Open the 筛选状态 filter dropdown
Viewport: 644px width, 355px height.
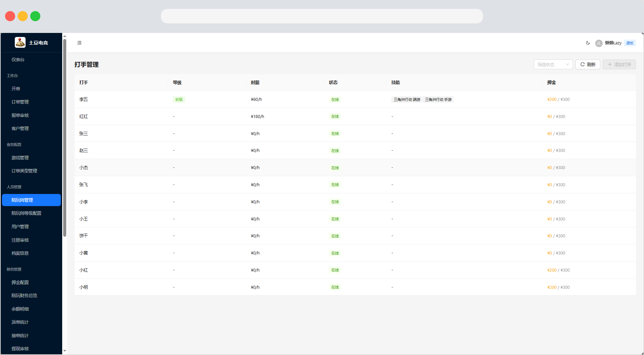553,65
